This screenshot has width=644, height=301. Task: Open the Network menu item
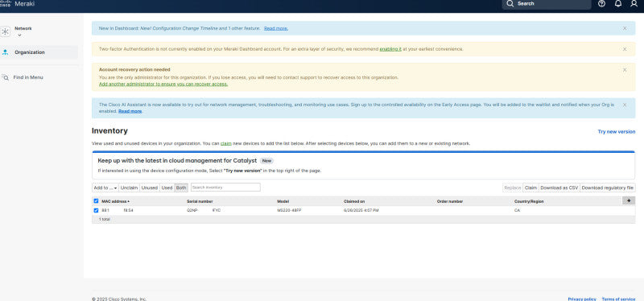pyautogui.click(x=23, y=29)
